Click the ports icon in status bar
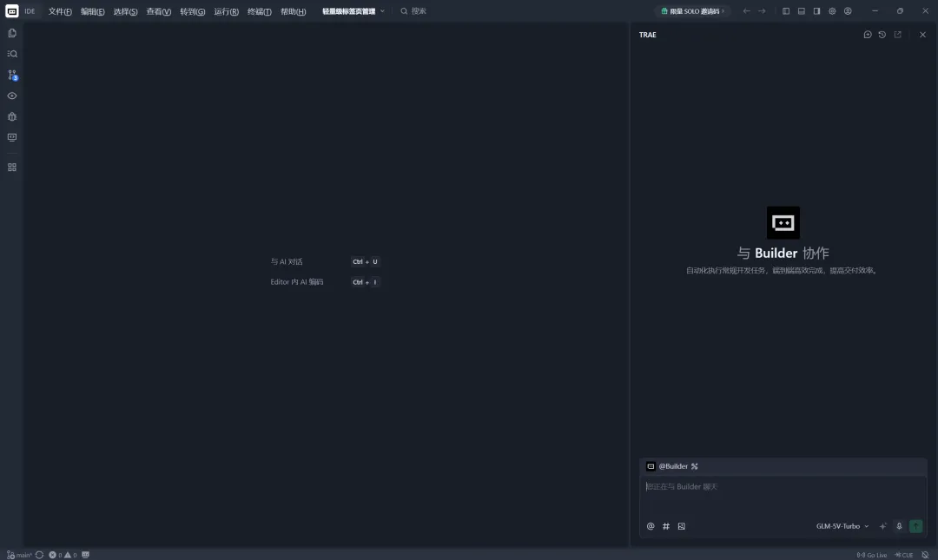 tap(85, 555)
